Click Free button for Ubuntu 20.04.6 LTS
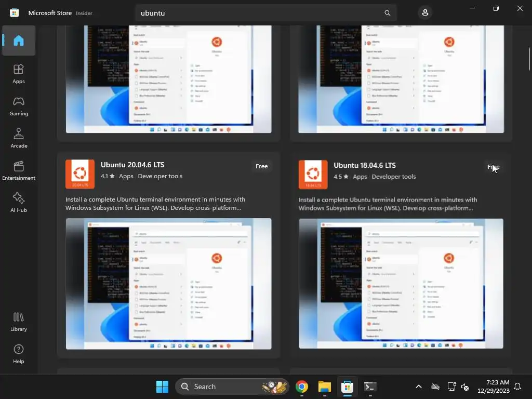Screen dimensions: 532x399 coord(262,166)
